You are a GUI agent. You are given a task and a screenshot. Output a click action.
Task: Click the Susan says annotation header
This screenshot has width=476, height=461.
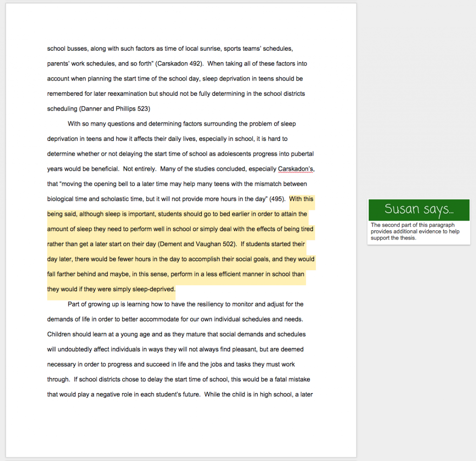click(418, 209)
